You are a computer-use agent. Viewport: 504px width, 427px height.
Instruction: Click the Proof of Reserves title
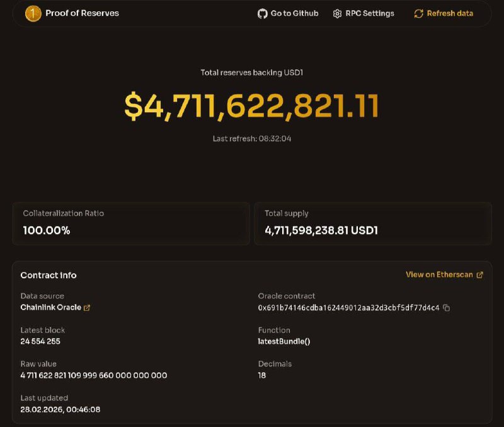pyautogui.click(x=82, y=13)
